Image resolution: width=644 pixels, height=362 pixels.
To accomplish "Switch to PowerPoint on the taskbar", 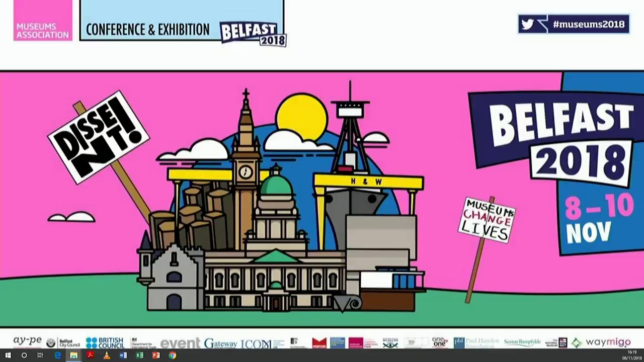I will click(156, 355).
